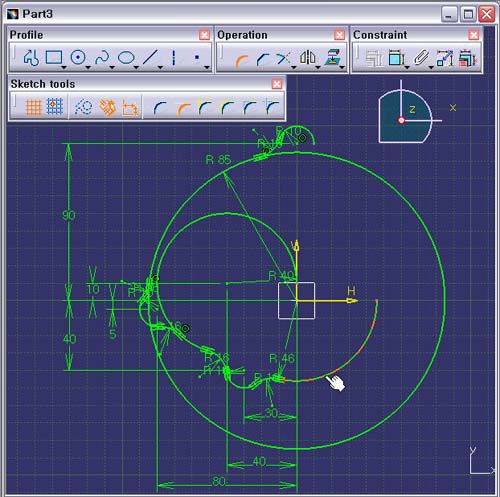Screen dimensions: 500x497
Task: Choose the Rectangle tool in Profile
Action: coord(54,57)
